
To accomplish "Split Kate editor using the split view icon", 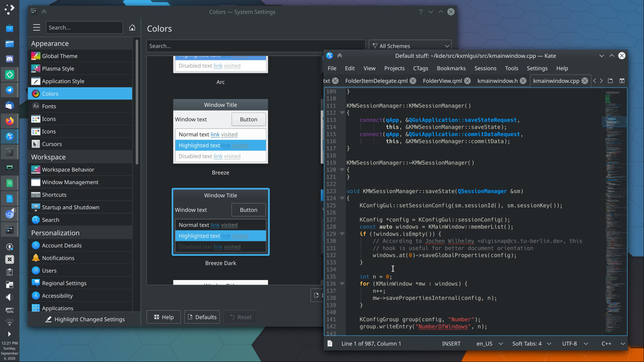I will pyautogui.click(x=622, y=81).
